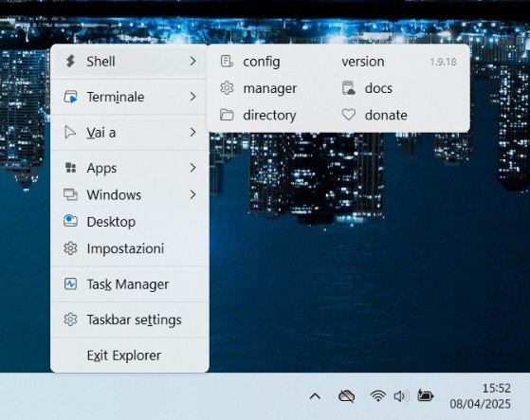Open Impostazioni from the menu

(130, 248)
